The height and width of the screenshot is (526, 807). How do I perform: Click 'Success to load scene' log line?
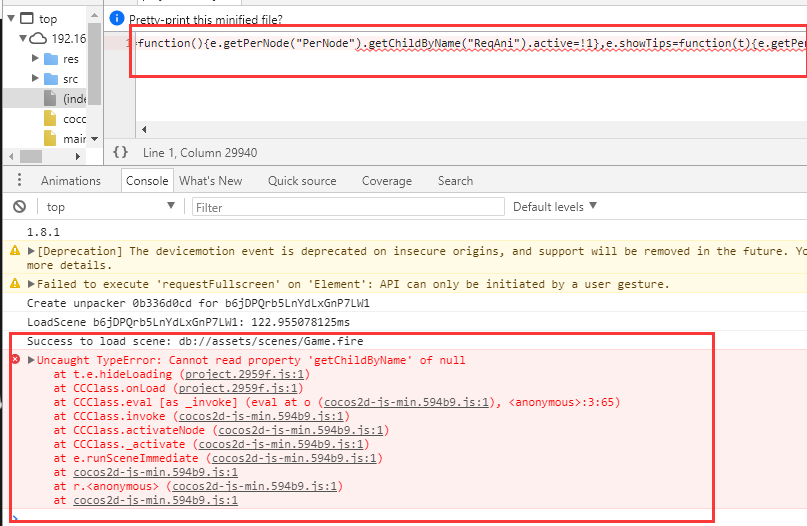[x=195, y=341]
